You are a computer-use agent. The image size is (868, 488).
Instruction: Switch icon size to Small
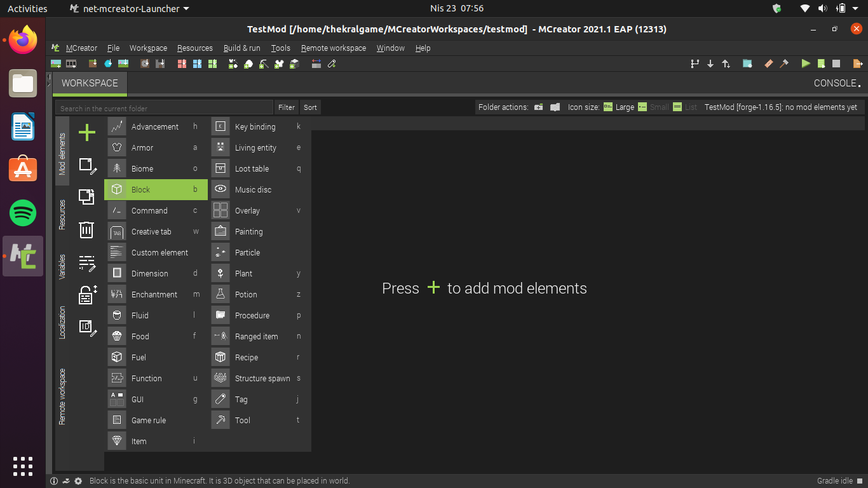tap(653, 107)
